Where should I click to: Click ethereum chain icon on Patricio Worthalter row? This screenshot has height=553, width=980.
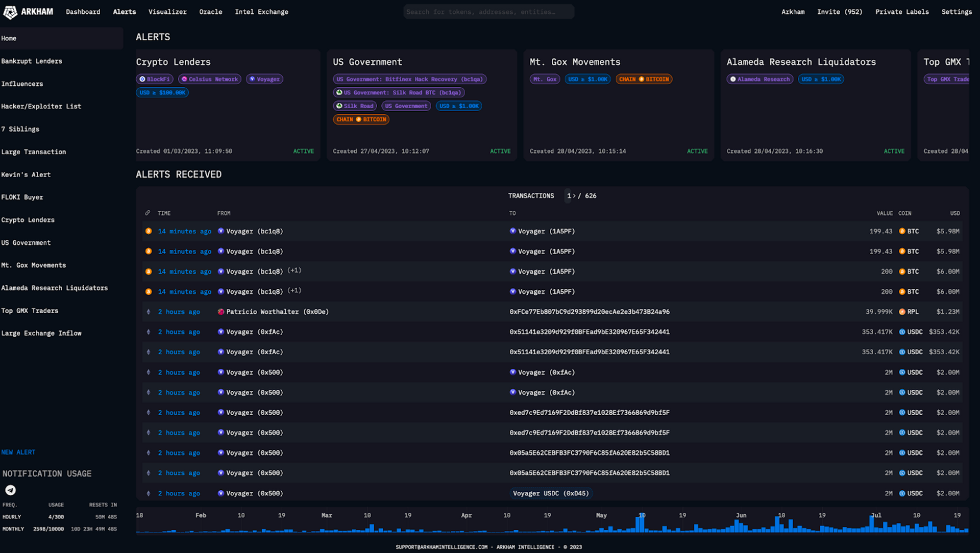tap(149, 312)
